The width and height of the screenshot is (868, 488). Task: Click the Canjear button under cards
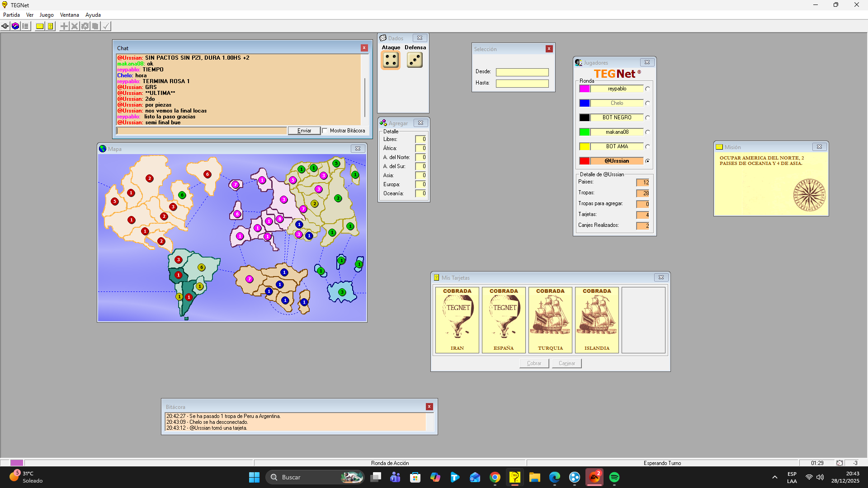click(x=566, y=363)
